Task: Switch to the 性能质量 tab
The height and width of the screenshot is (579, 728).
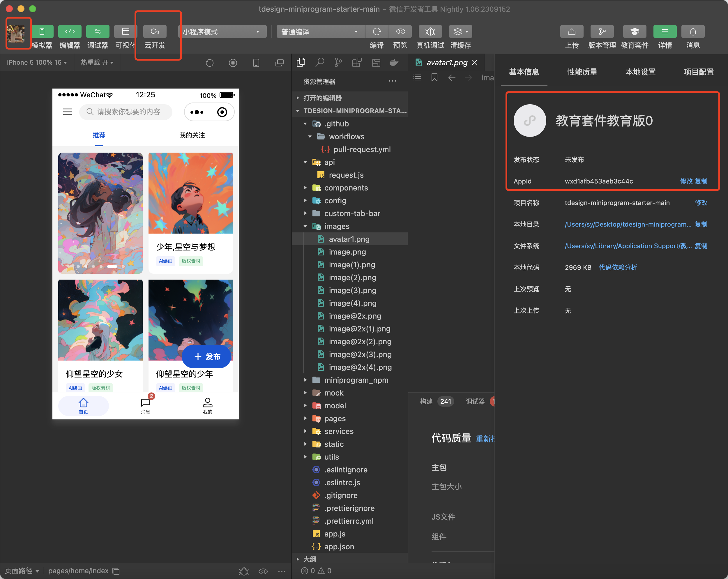Action: 582,72
